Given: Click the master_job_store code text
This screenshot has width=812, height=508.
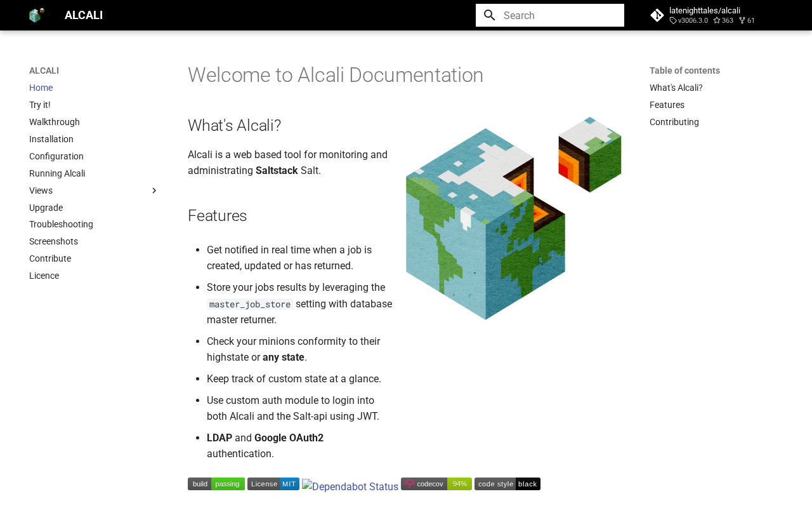Looking at the screenshot, I should (250, 304).
